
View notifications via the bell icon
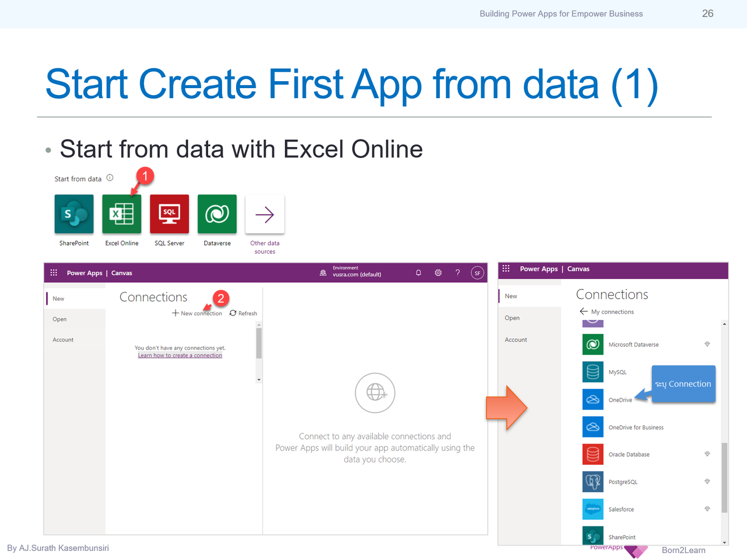418,273
